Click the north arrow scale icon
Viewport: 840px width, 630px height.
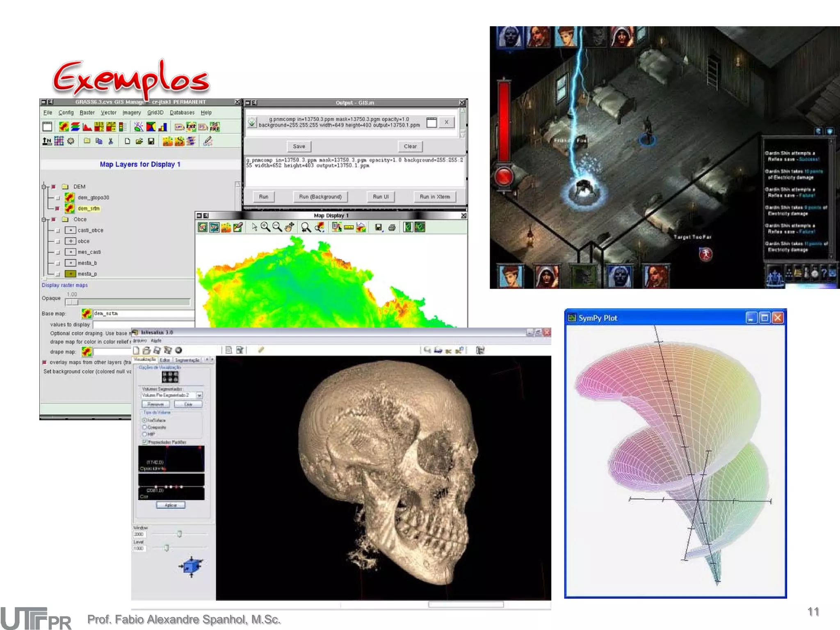[47, 142]
